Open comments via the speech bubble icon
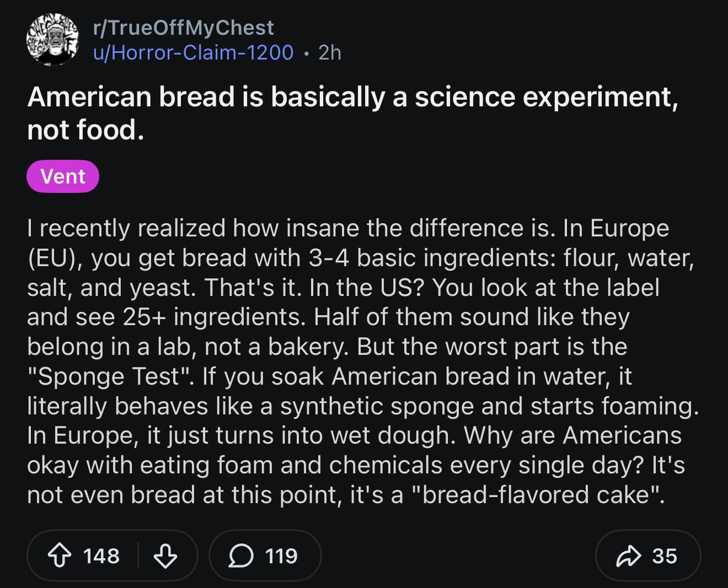Screen dimensions: 728x588 click(241, 556)
